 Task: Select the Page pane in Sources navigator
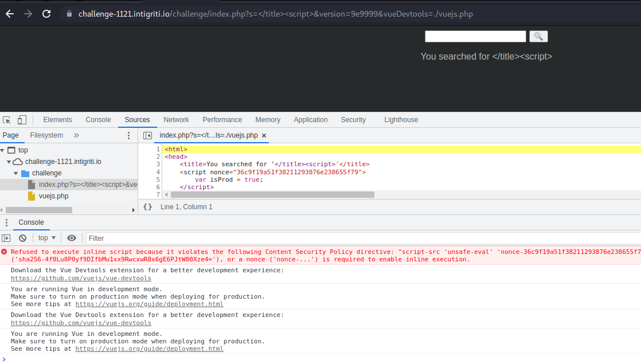(x=11, y=135)
